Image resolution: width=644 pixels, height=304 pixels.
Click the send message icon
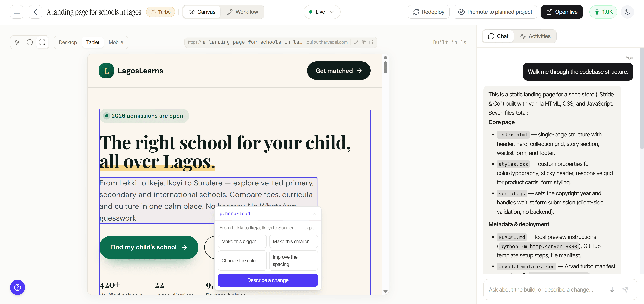point(625,290)
